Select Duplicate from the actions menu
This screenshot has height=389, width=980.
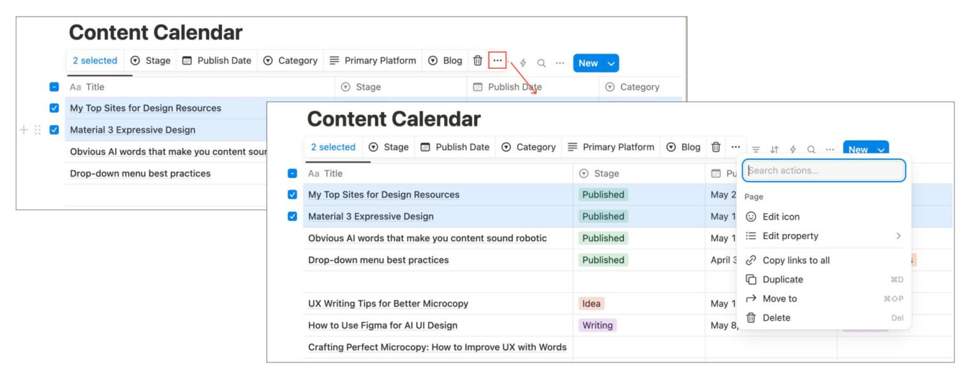(782, 279)
